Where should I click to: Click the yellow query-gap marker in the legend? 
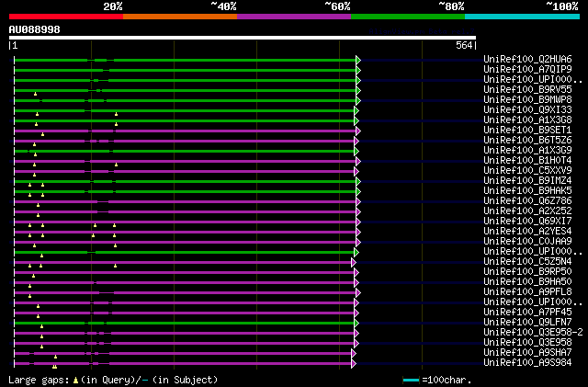pyautogui.click(x=75, y=381)
